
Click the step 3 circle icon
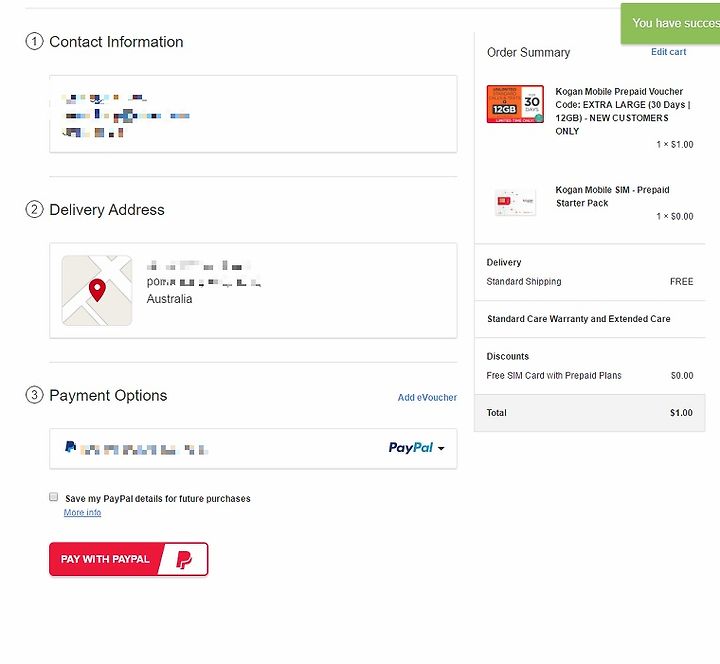pos(34,395)
